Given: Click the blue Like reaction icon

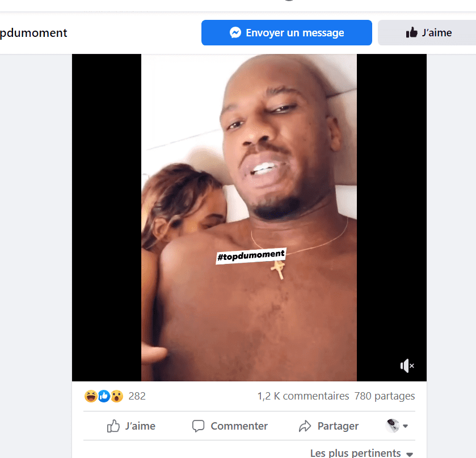Looking at the screenshot, I should point(104,396).
